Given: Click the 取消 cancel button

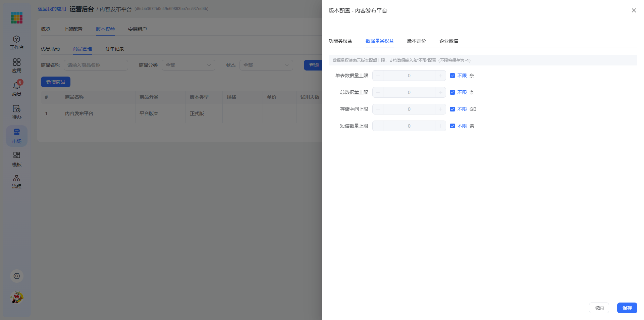Looking at the screenshot, I should [599, 308].
